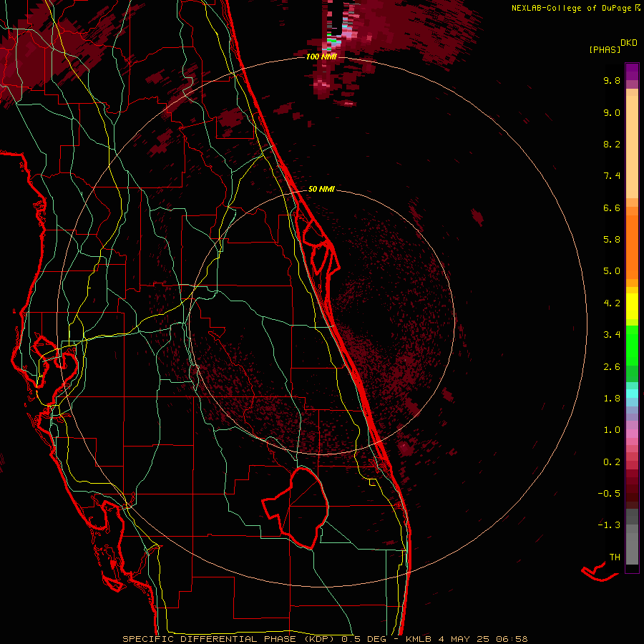This screenshot has height=644, width=644.
Task: Select the 6.6 scale value
Action: click(612, 208)
